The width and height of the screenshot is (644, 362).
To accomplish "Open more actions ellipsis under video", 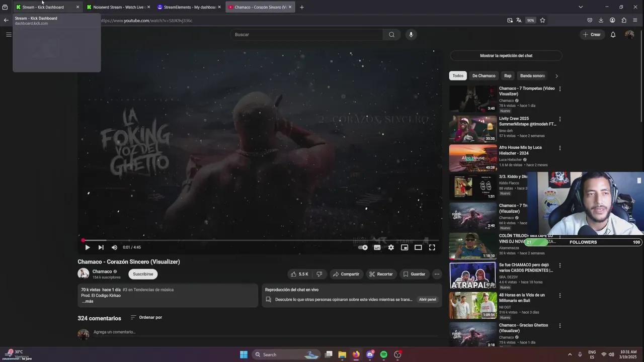I will point(437,274).
